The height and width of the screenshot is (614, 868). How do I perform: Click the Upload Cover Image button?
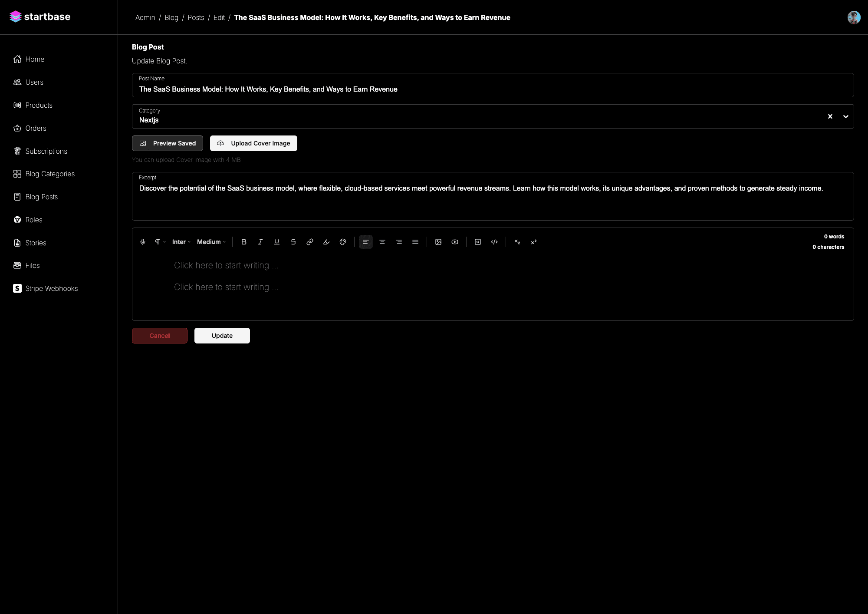(x=254, y=142)
